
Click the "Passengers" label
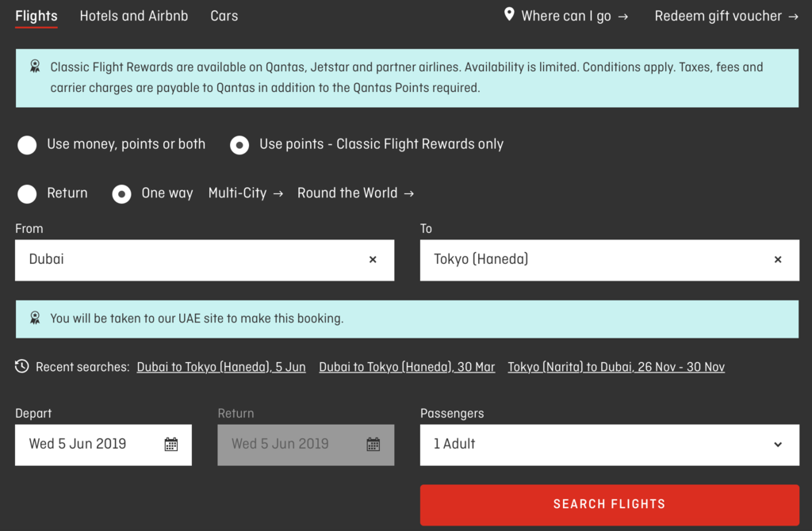click(x=452, y=413)
